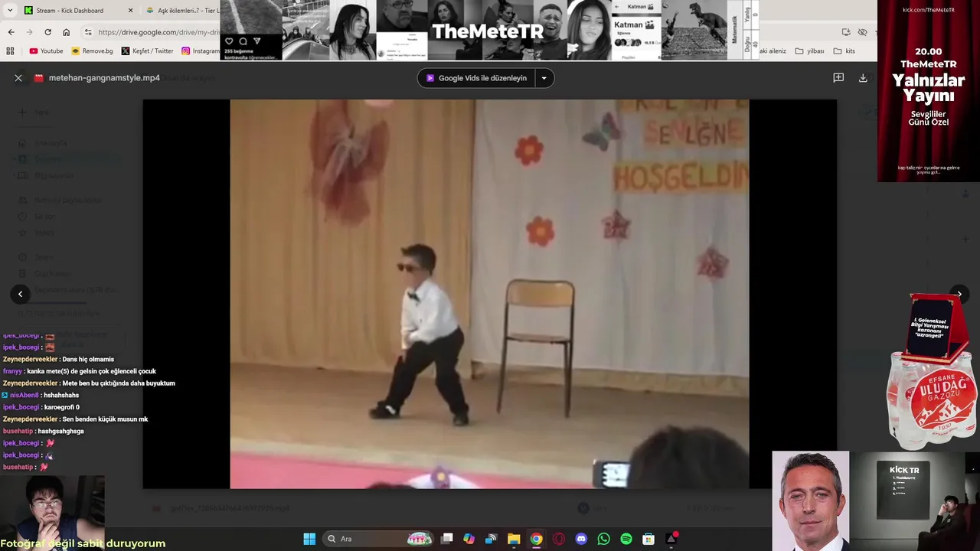Click the install app icon in address bar
The image size is (980, 551).
846,32
